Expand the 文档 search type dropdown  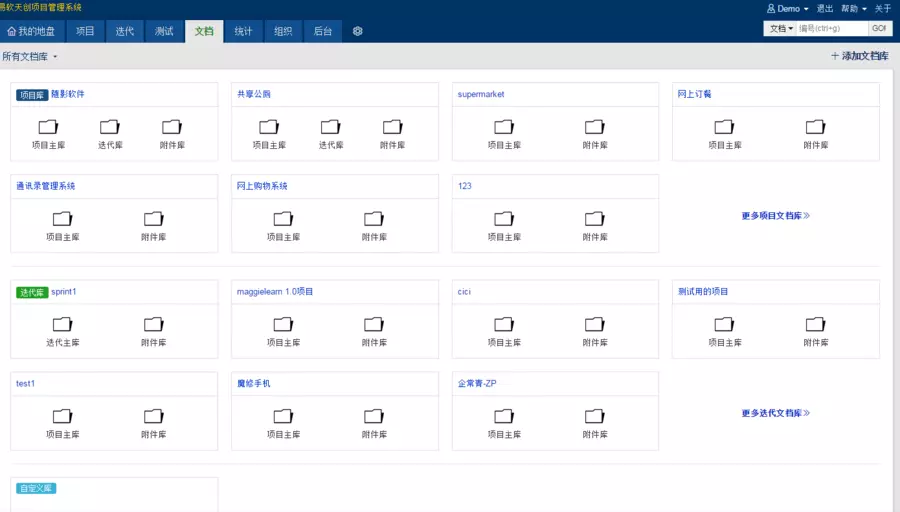pyautogui.click(x=780, y=29)
